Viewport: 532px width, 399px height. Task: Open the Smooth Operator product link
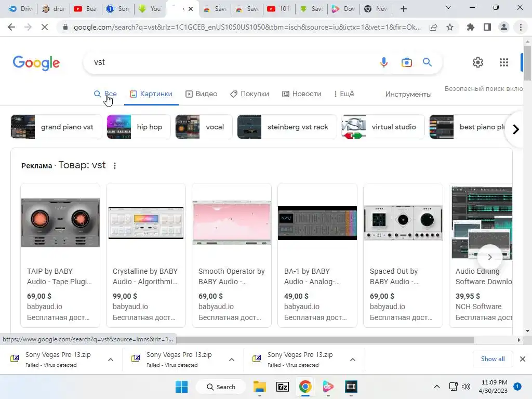click(231, 276)
